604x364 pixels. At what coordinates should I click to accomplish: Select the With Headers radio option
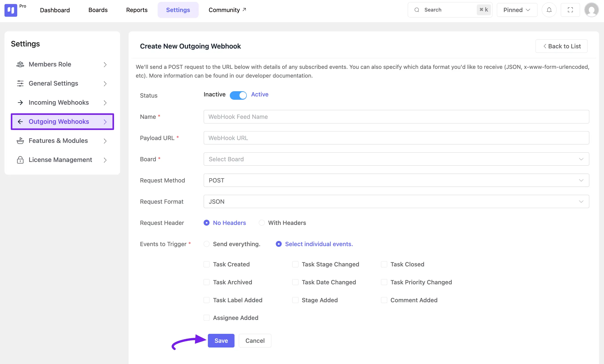coord(262,223)
